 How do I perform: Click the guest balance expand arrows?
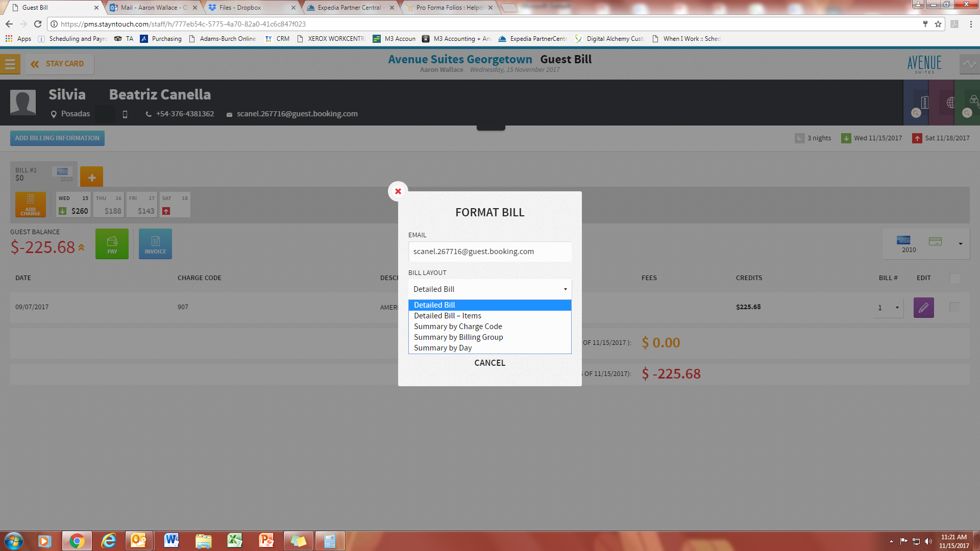click(82, 247)
